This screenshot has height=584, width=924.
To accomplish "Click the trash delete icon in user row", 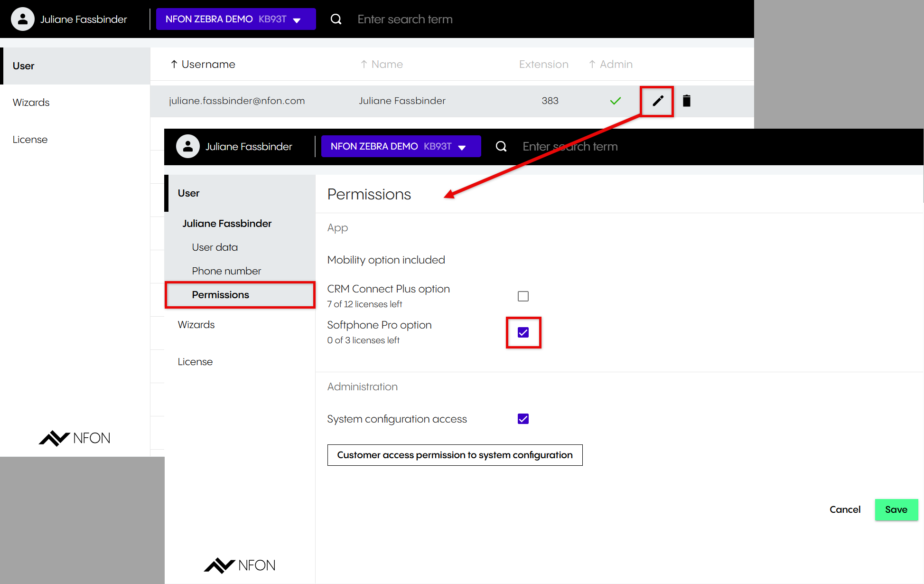I will 686,101.
